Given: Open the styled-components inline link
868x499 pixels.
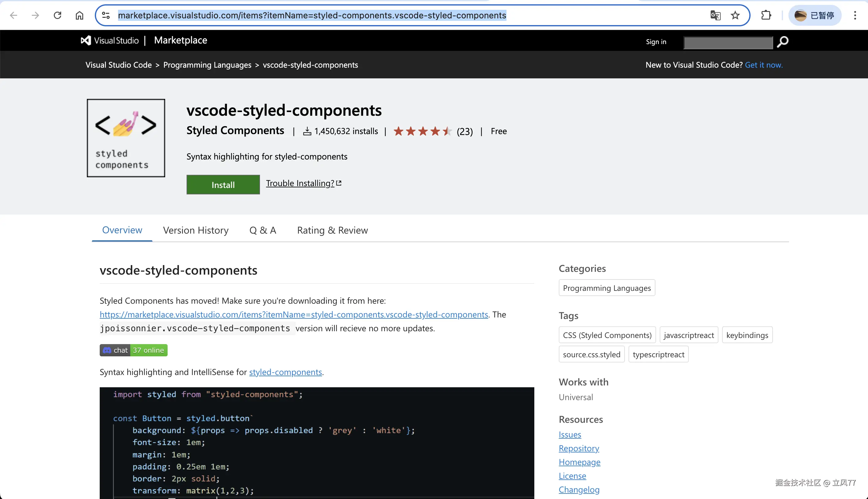Looking at the screenshot, I should point(286,372).
